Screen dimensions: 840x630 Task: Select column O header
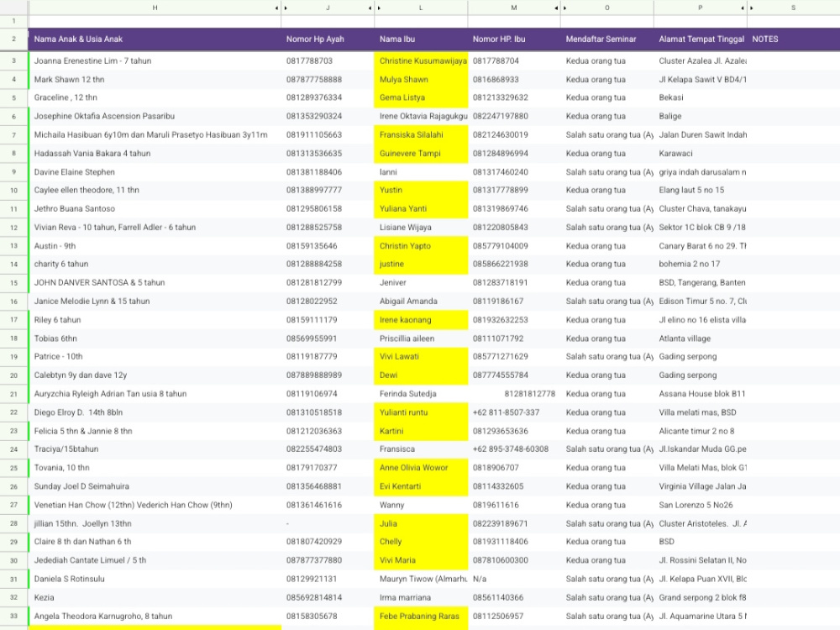607,8
